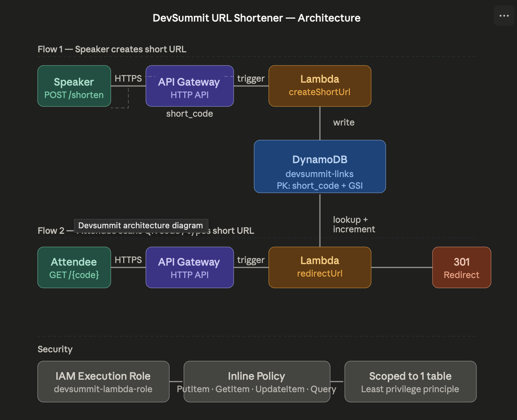
Task: Click the 'Devsummit architecture diagram' tooltip
Action: (141, 225)
